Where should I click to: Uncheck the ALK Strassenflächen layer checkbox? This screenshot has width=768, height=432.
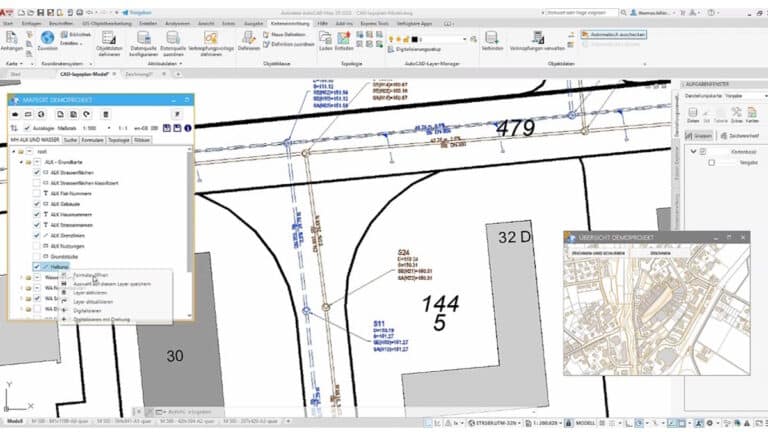pos(37,173)
